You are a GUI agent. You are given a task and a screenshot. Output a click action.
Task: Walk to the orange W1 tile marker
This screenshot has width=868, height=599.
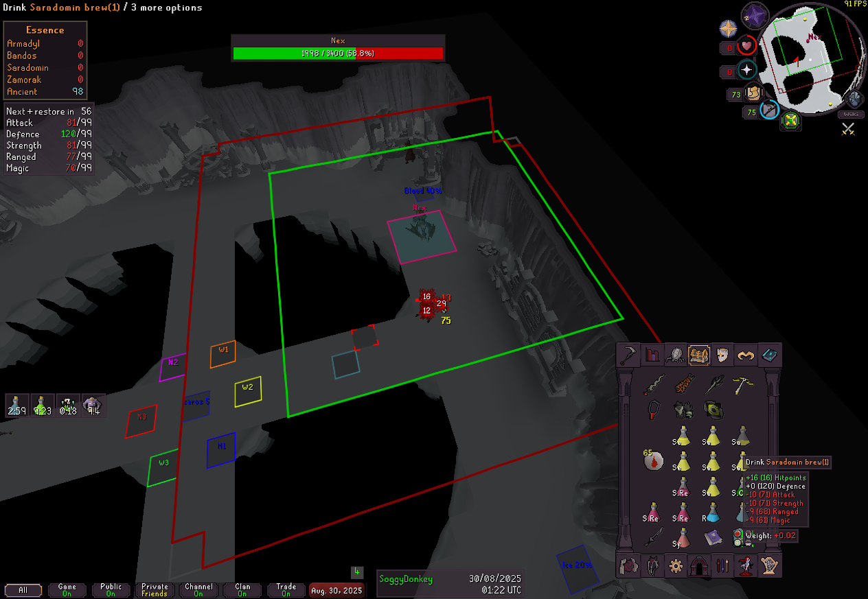click(223, 354)
